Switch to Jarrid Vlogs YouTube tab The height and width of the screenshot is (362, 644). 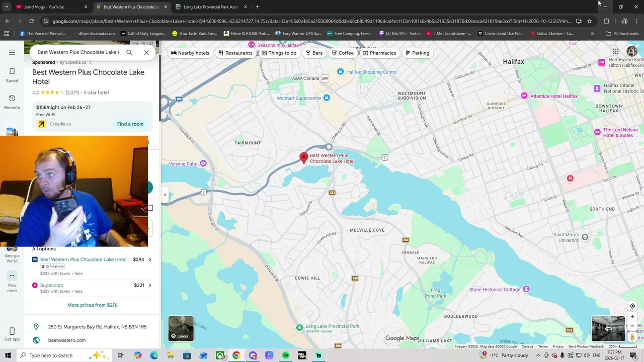coord(50,7)
